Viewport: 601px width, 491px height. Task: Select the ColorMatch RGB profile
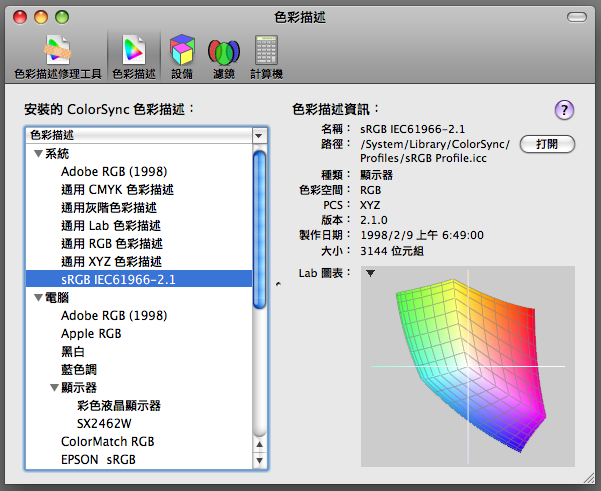click(x=108, y=442)
